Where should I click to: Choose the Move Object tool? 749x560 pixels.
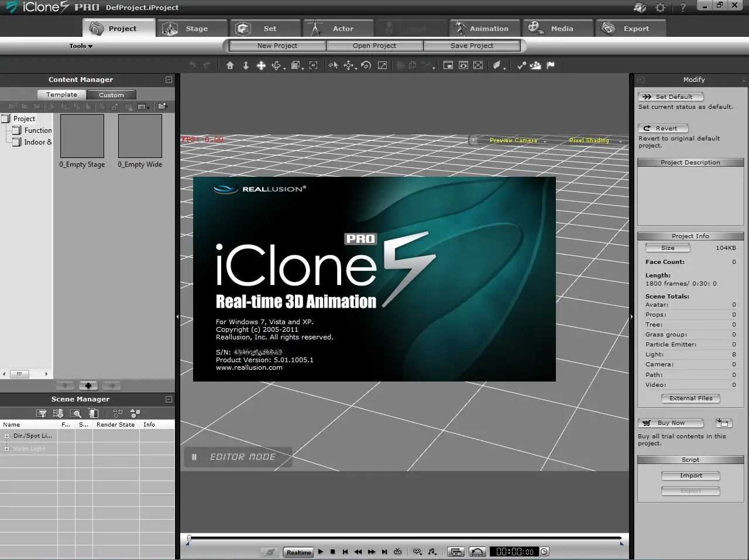[349, 66]
